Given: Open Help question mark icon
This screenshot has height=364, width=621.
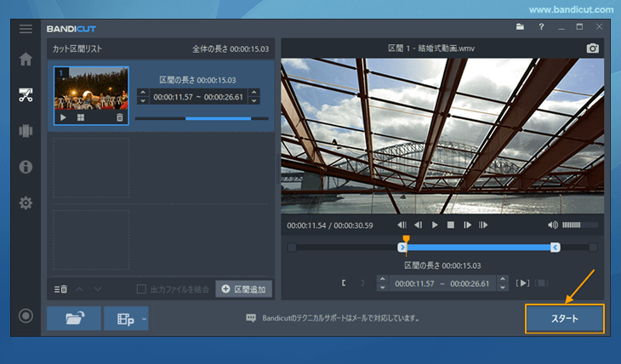Looking at the screenshot, I should [541, 27].
